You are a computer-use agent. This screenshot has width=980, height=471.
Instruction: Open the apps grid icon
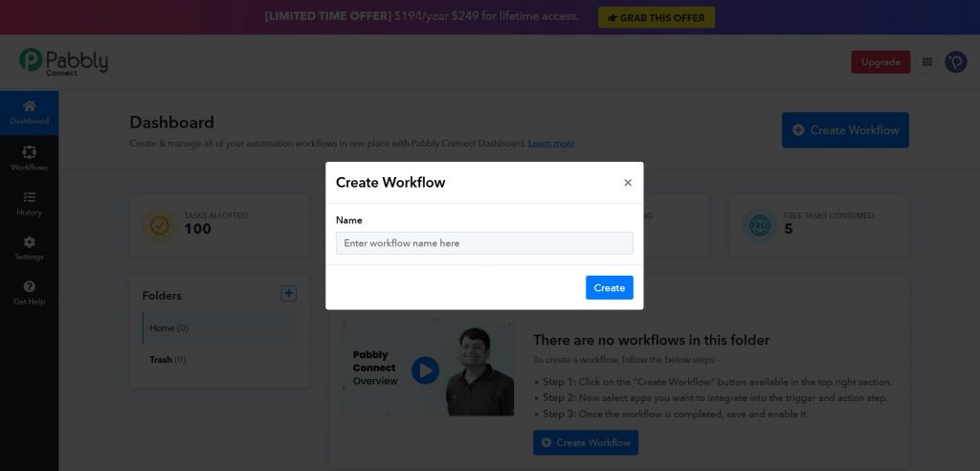[926, 62]
